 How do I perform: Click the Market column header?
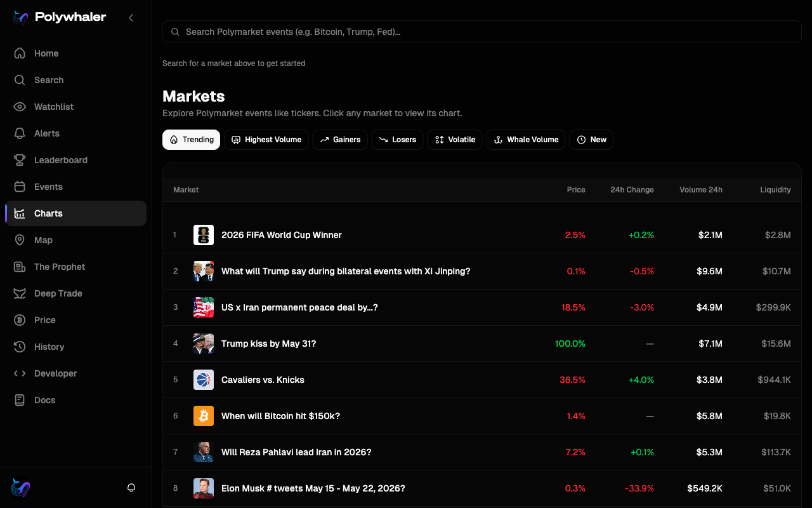click(186, 190)
